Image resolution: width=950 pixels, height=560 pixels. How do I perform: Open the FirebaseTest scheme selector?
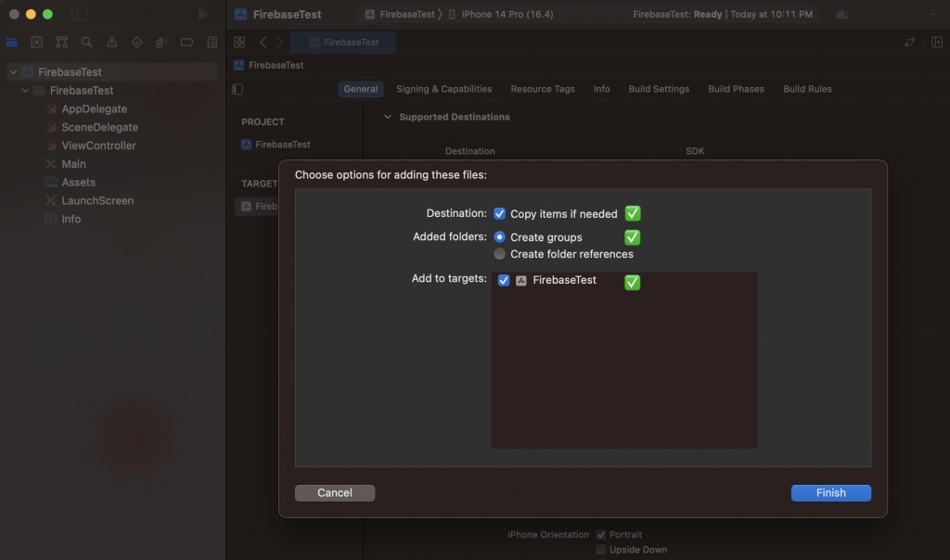(401, 14)
